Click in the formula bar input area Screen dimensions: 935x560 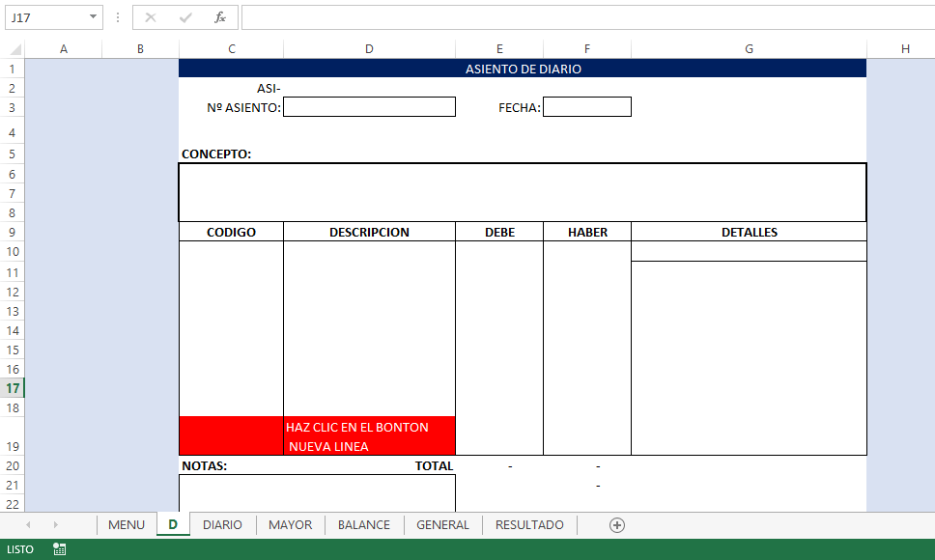[x=580, y=17]
